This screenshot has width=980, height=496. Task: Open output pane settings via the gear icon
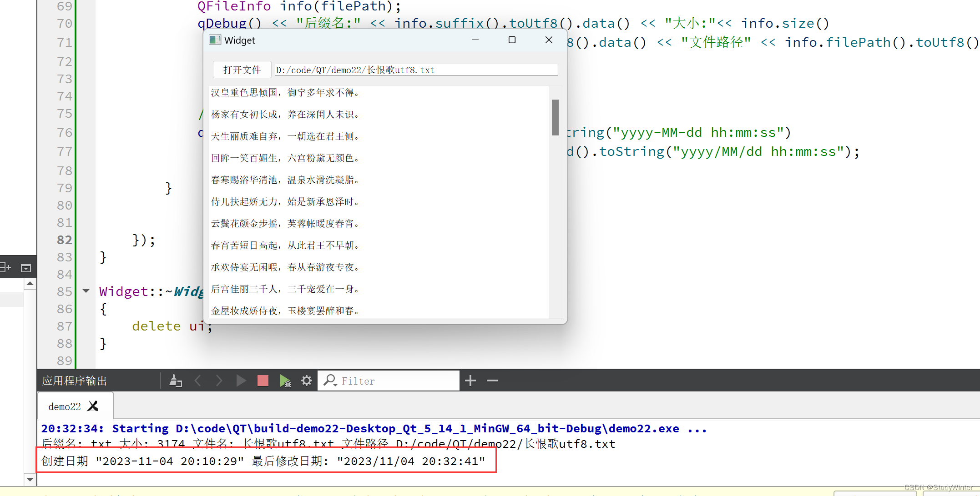[306, 381]
